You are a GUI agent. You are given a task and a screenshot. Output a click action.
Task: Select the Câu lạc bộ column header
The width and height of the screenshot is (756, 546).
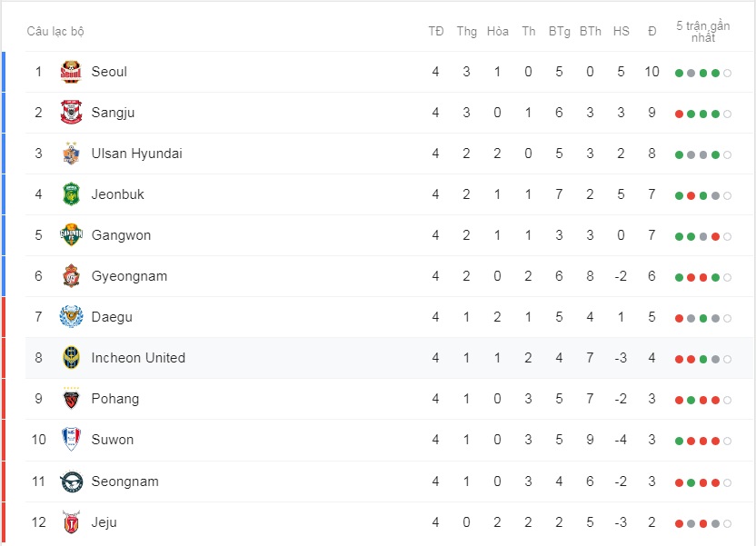click(53, 31)
